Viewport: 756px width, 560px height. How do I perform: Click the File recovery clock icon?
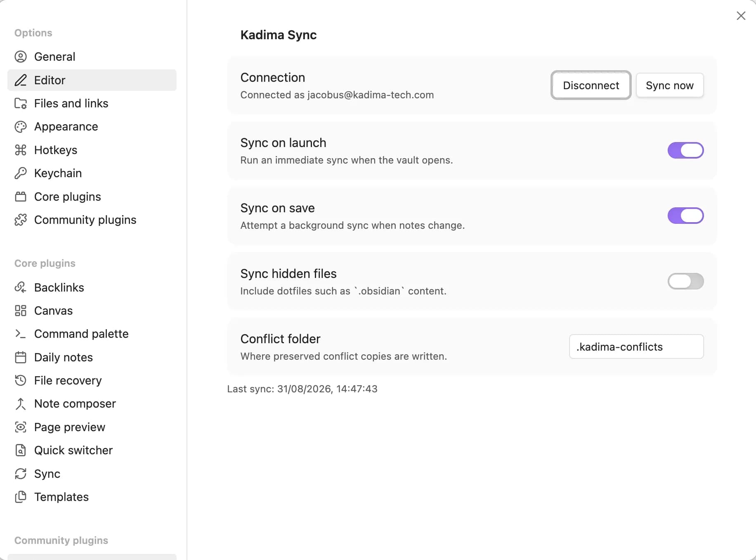(21, 380)
